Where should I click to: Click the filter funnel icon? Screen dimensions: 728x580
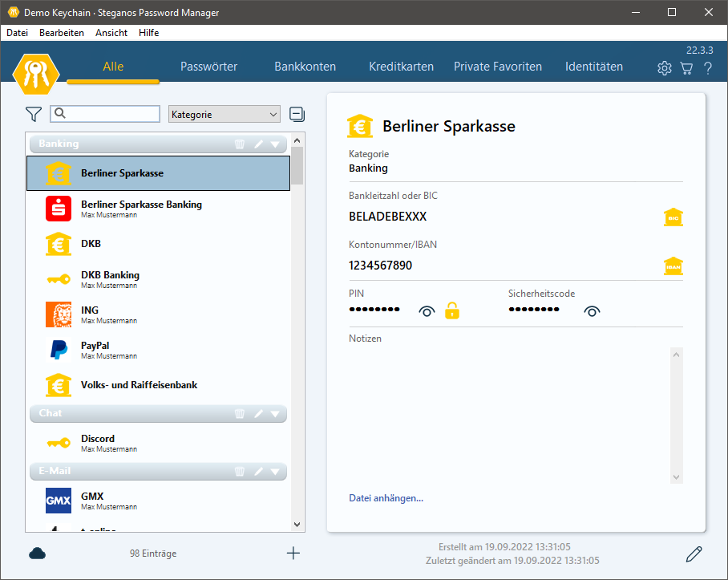pyautogui.click(x=34, y=114)
